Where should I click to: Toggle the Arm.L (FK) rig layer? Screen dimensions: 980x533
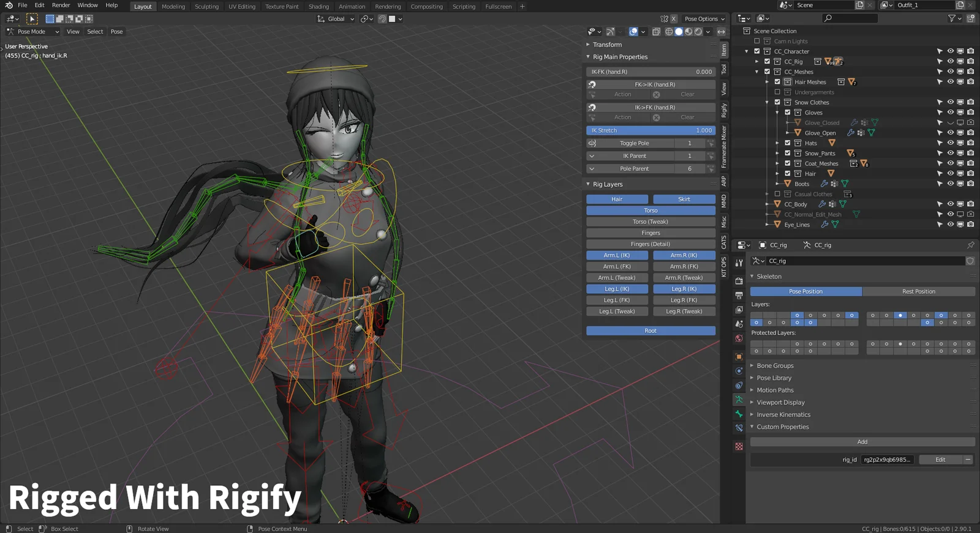point(617,267)
